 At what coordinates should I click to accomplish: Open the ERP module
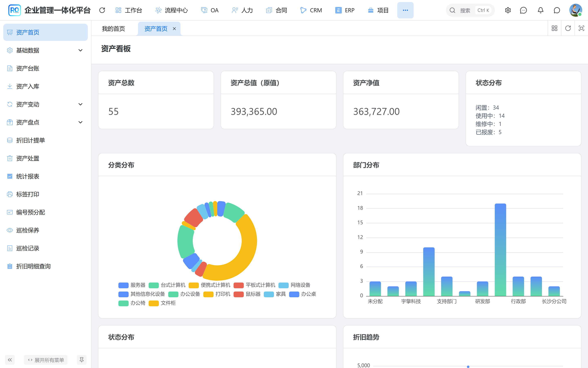pyautogui.click(x=345, y=10)
